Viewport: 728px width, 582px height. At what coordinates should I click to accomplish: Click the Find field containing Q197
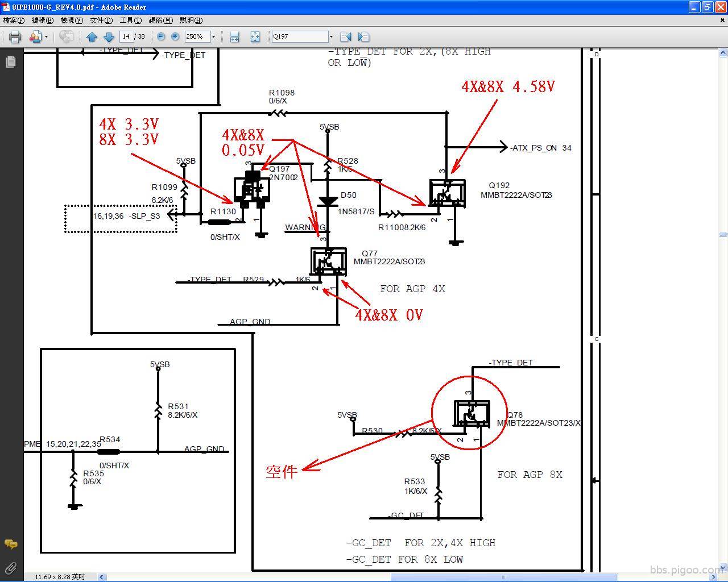[x=300, y=36]
